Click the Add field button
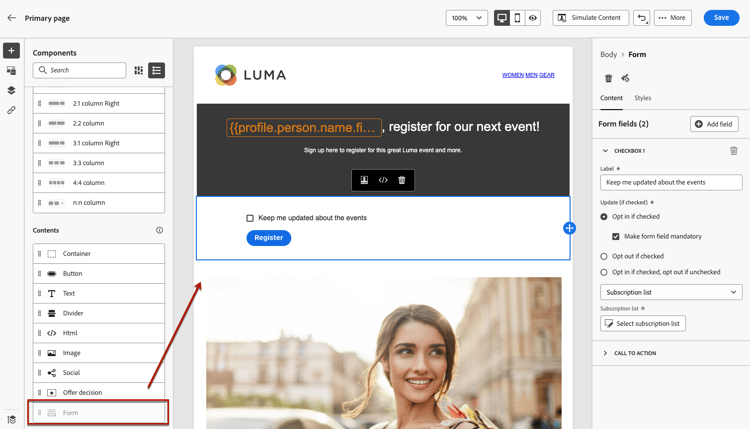This screenshot has height=429, width=750. pyautogui.click(x=714, y=124)
